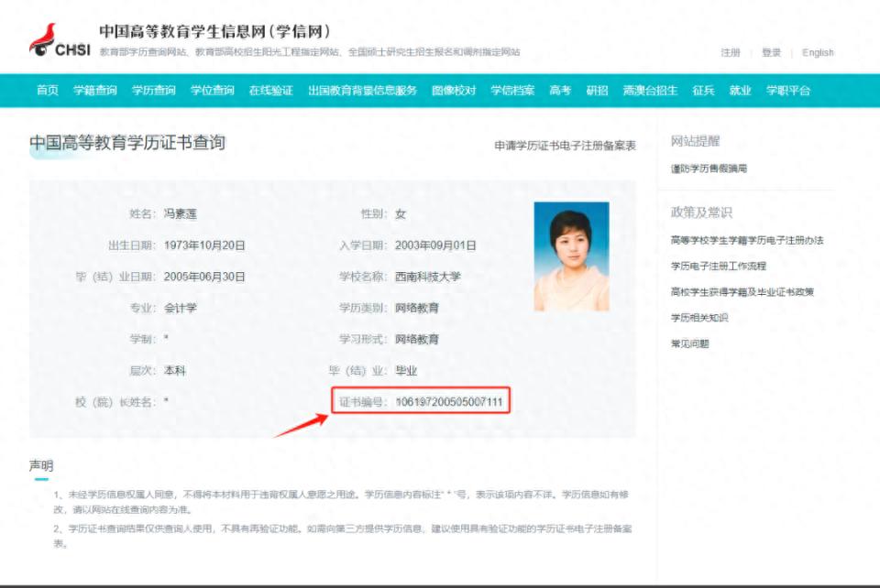Open 在线验证 navigation item
The height and width of the screenshot is (588, 880).
pos(270,91)
